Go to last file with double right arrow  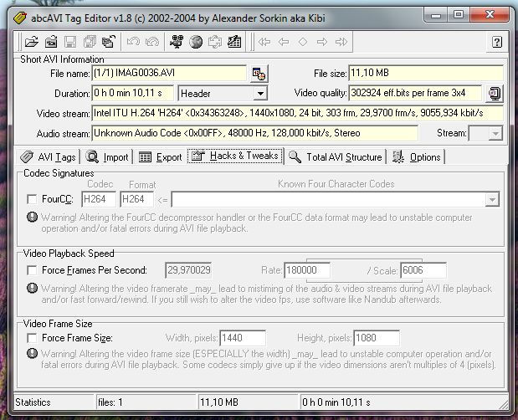tap(341, 42)
